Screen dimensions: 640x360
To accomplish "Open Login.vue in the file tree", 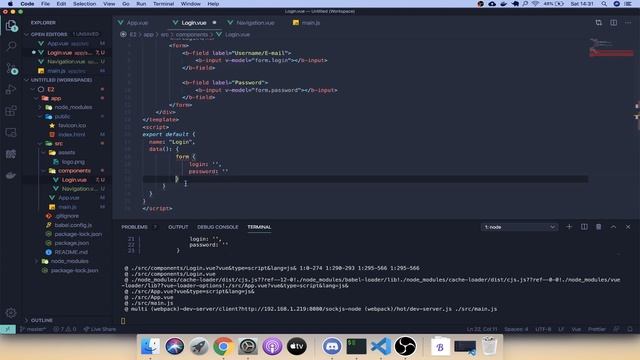I will tap(74, 180).
